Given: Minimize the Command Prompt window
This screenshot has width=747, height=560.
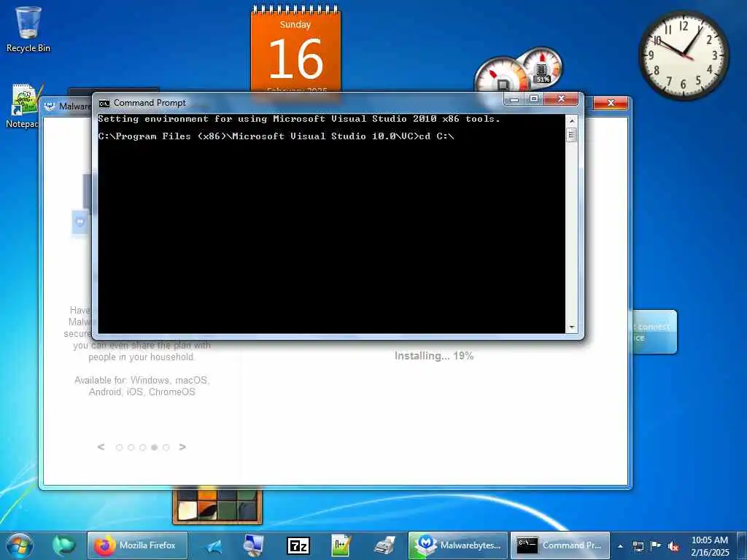Looking at the screenshot, I should tap(514, 99).
